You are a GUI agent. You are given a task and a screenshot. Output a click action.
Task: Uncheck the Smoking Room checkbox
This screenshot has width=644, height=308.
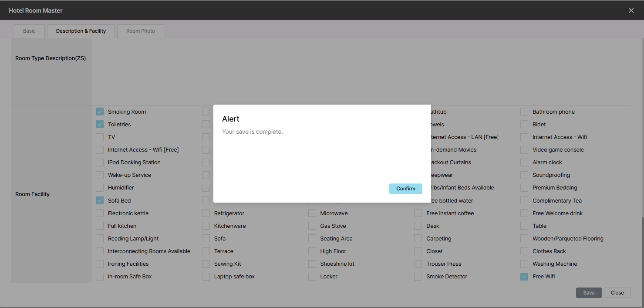(100, 112)
